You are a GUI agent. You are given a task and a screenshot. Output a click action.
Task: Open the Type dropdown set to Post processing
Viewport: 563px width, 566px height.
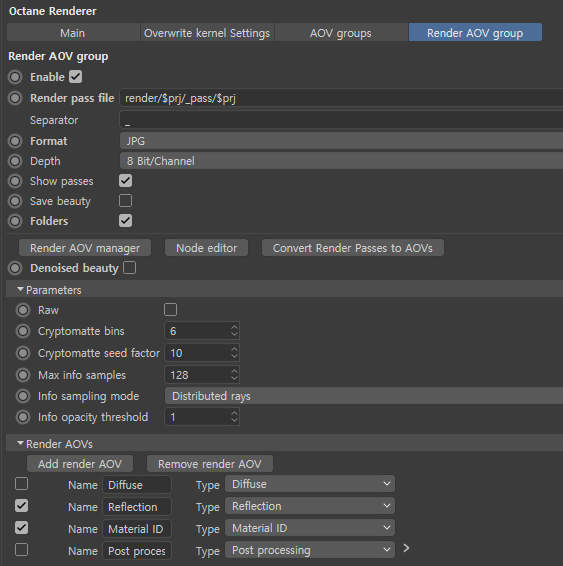310,550
